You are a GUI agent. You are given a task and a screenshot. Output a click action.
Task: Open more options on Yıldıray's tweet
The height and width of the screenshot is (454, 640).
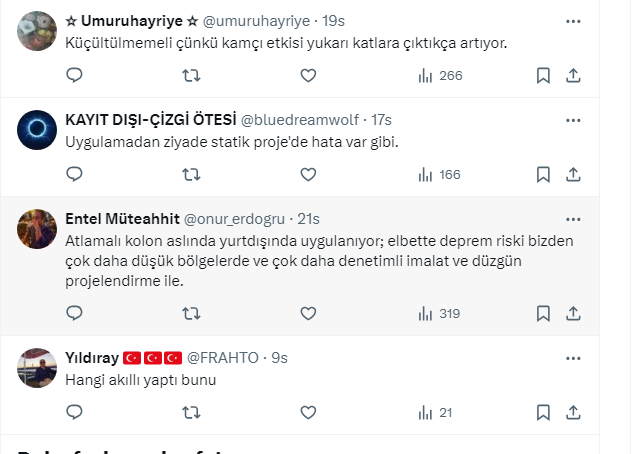(x=573, y=357)
